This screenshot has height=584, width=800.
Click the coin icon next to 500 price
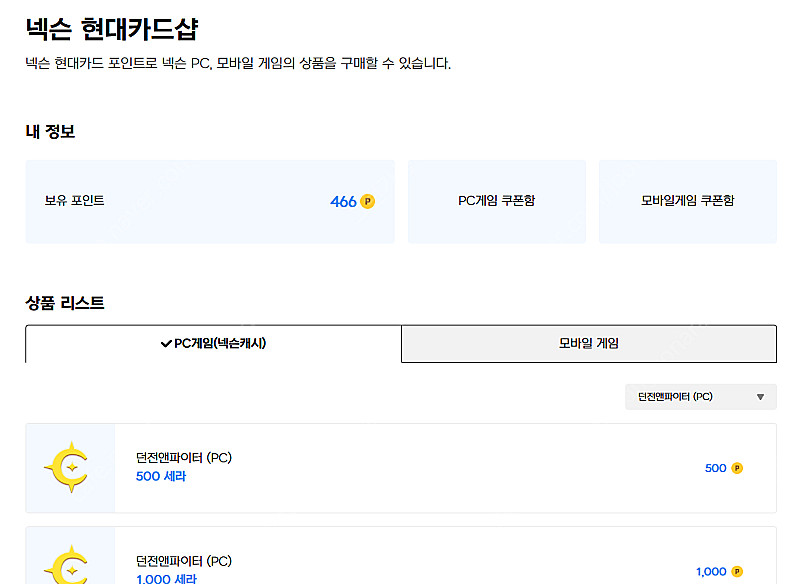click(x=737, y=468)
